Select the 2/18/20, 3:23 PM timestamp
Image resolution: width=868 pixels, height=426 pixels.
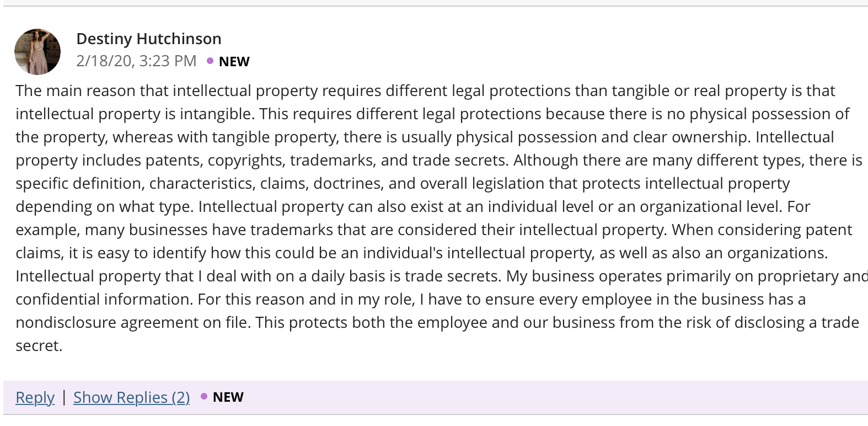136,61
